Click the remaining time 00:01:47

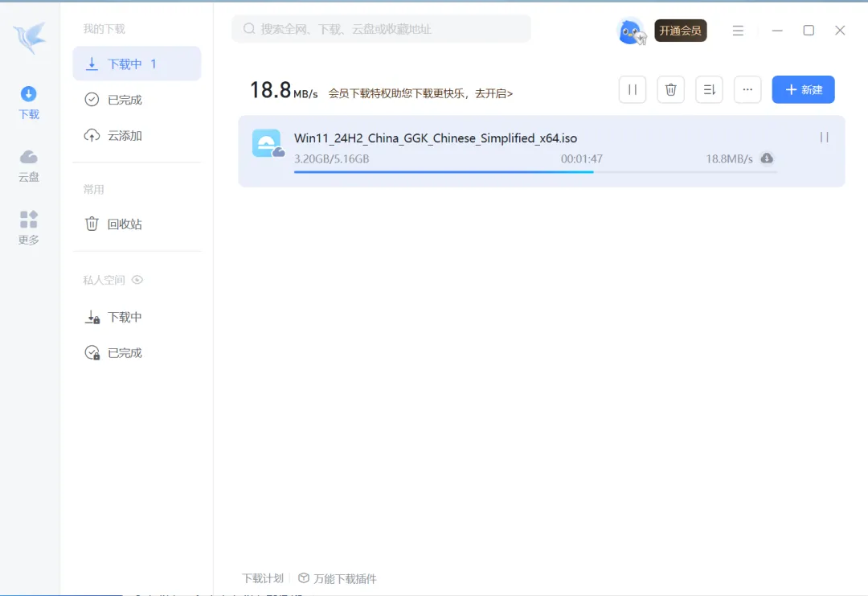[x=581, y=159]
